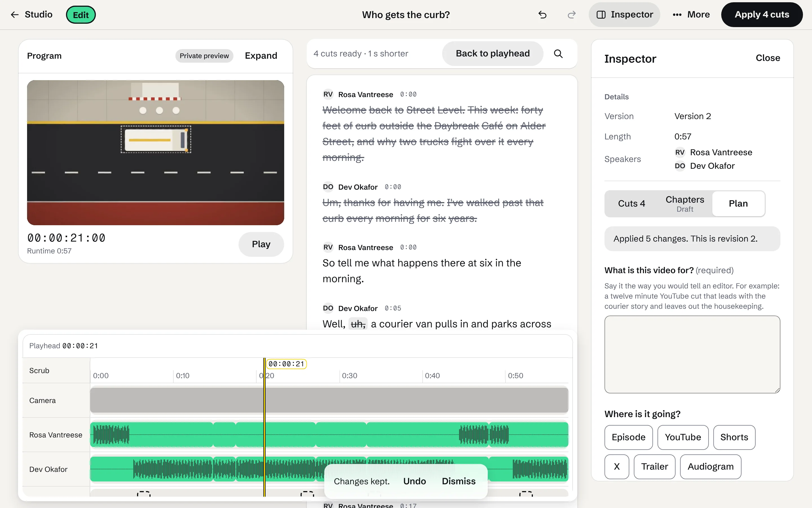Click the struck 'uh,' filler word

[x=358, y=324]
